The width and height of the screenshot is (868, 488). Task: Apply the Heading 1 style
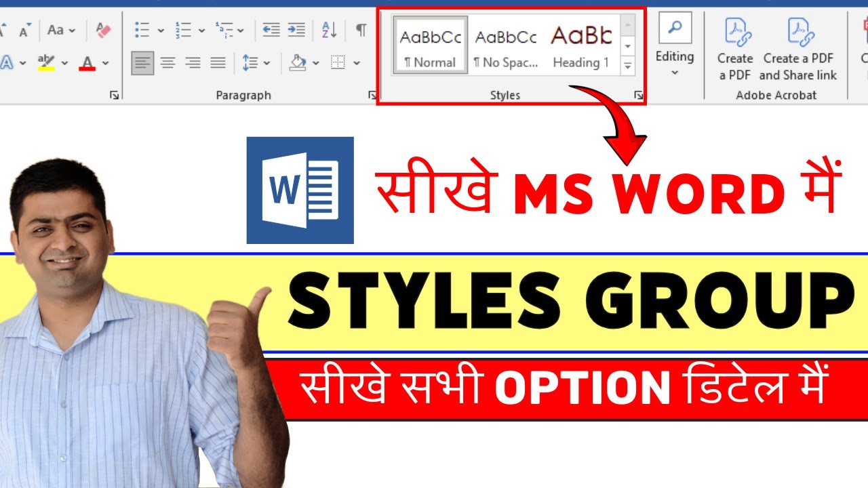click(x=581, y=45)
